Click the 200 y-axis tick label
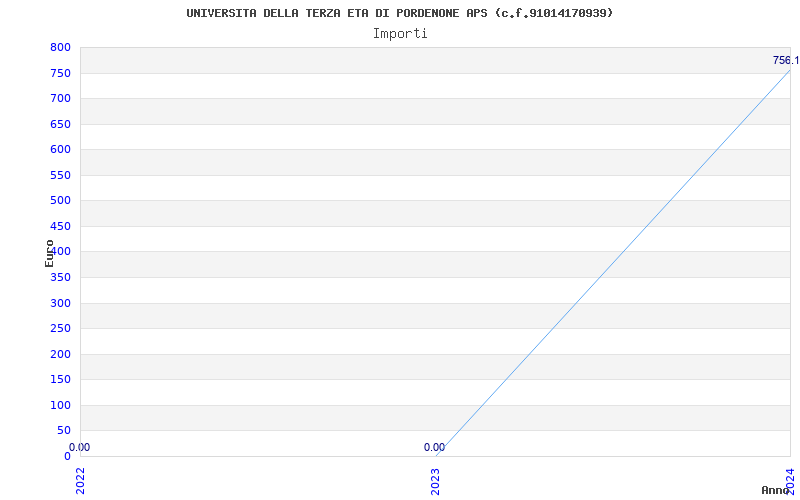This screenshot has height=500, width=800. 60,354
